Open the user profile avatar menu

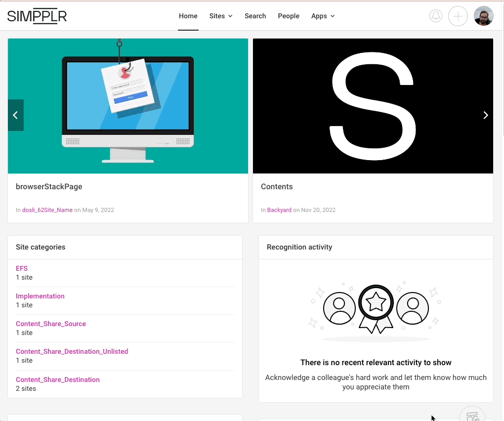click(483, 16)
